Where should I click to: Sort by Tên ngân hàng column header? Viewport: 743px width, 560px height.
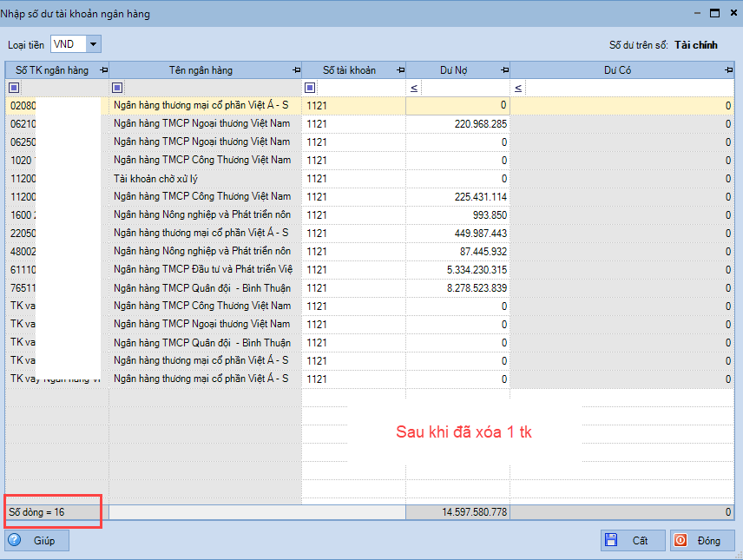tap(201, 70)
